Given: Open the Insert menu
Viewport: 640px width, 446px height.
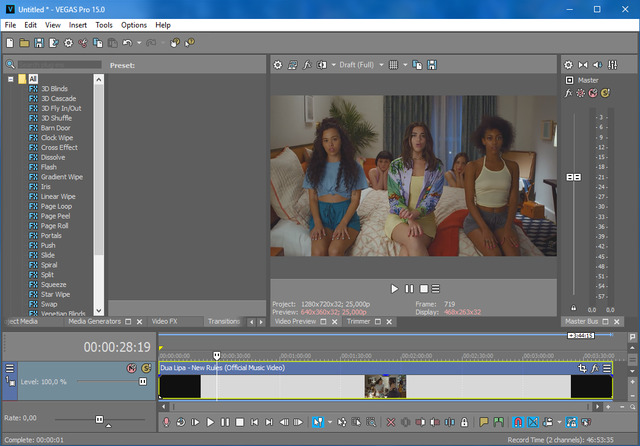Looking at the screenshot, I should 78,24.
